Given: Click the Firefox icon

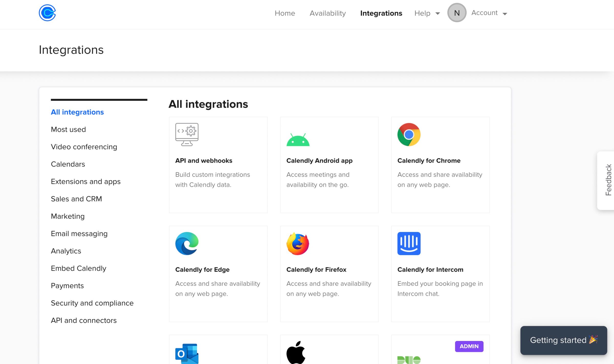Looking at the screenshot, I should [x=298, y=244].
